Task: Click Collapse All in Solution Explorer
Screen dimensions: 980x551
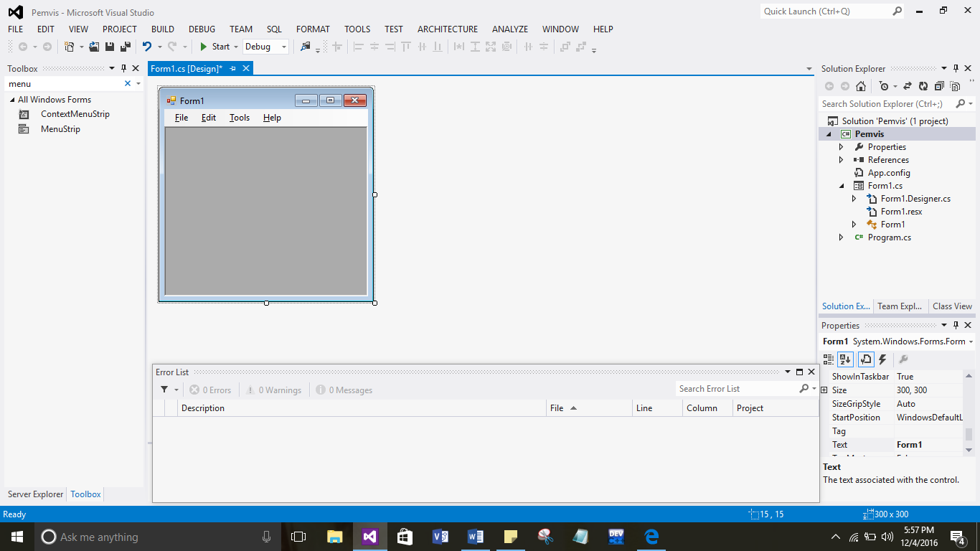Action: (x=939, y=86)
